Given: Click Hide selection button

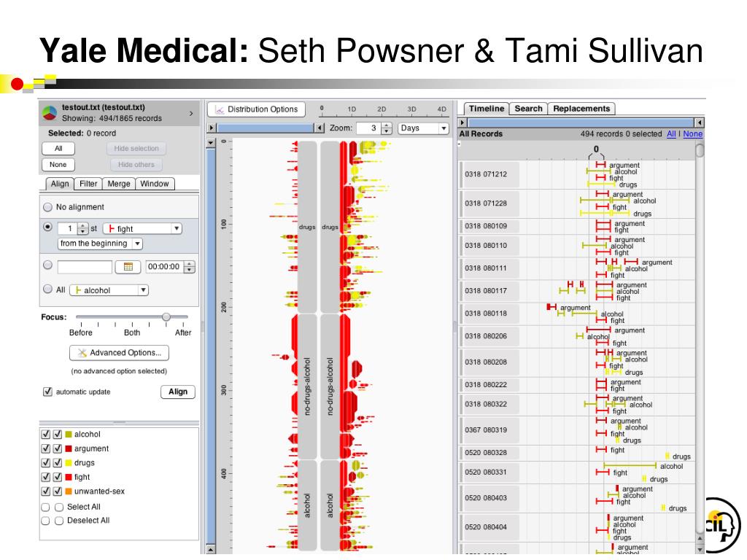Looking at the screenshot, I should click(x=136, y=149).
